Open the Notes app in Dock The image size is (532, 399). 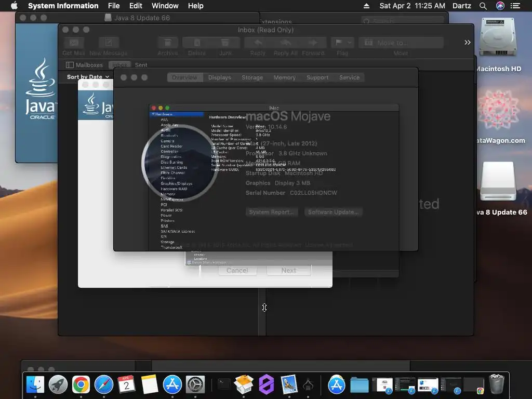click(x=149, y=385)
